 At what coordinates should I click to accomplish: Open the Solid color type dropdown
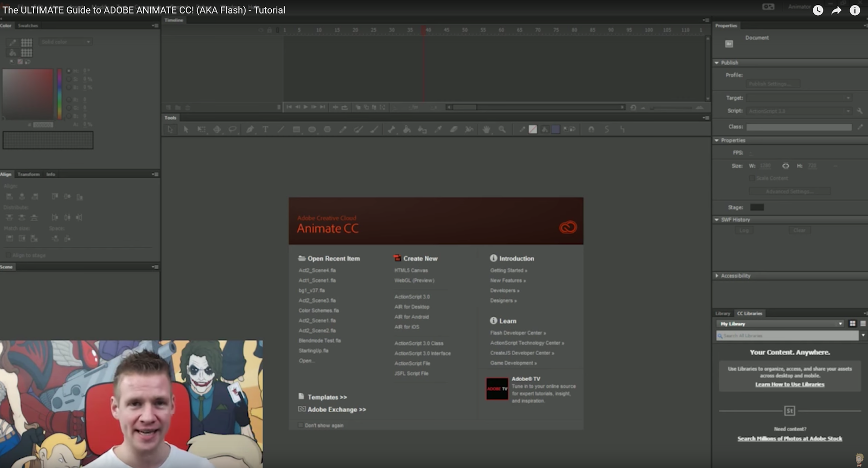[66, 42]
